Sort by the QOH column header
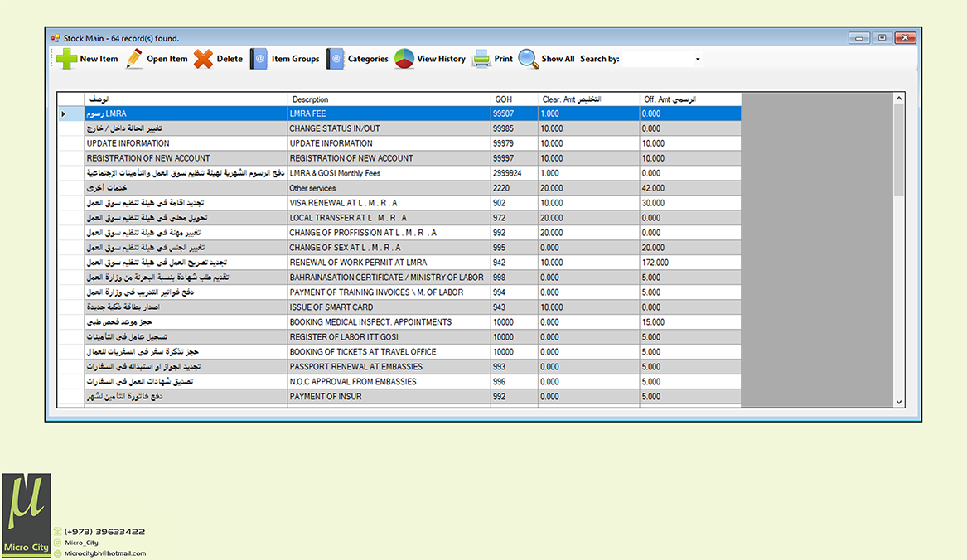 tap(515, 99)
